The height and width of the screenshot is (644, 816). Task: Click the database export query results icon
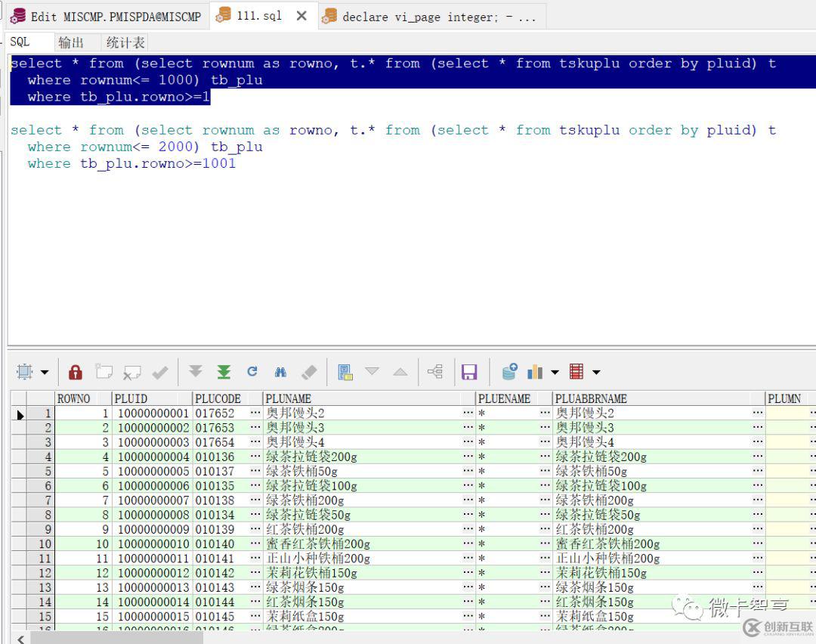509,372
